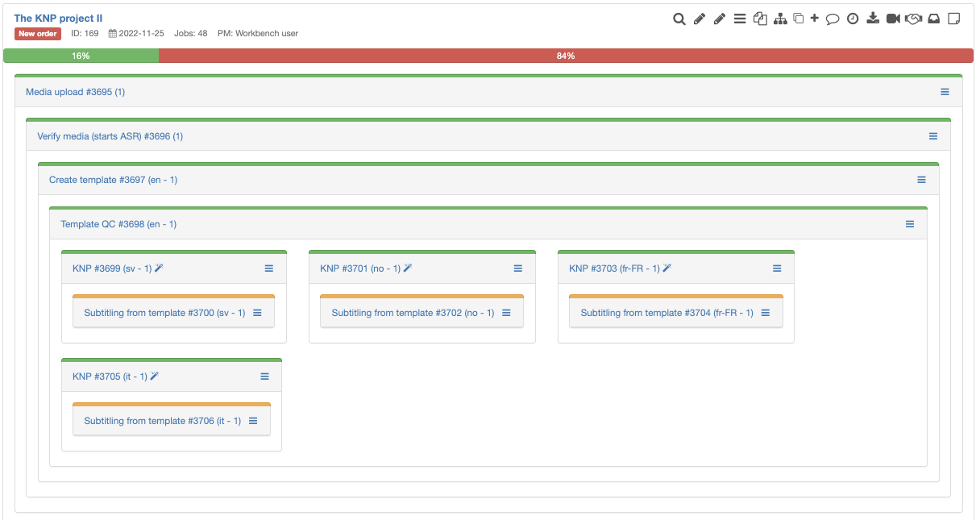This screenshot has width=980, height=520.
Task: Open Subtitling from template #3706 (it) link
Action: (162, 421)
